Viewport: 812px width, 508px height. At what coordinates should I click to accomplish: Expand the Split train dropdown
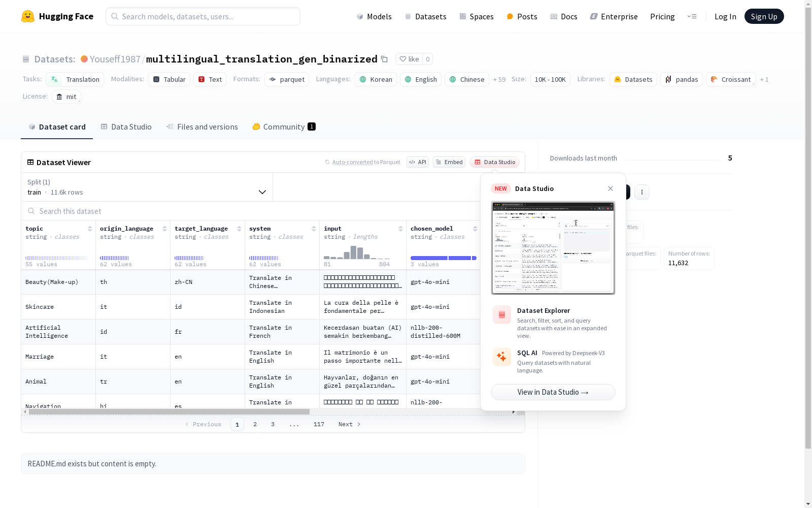(147, 187)
